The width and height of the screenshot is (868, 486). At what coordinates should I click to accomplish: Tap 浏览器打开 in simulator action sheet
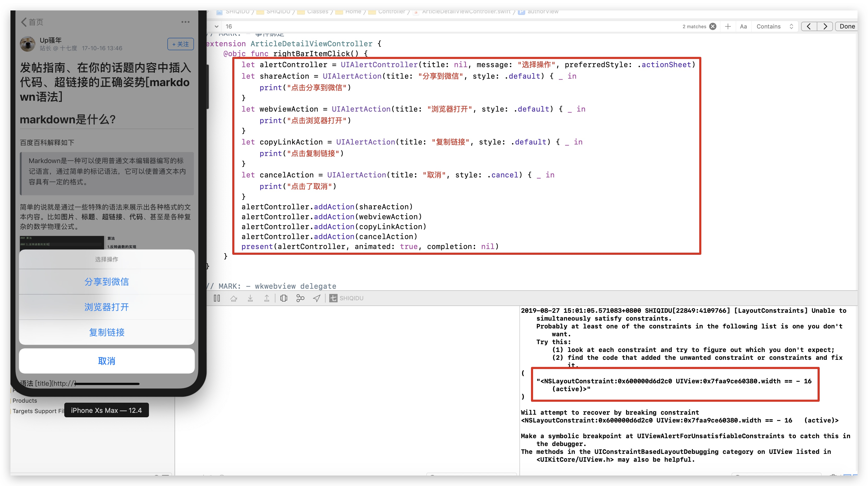pyautogui.click(x=107, y=307)
